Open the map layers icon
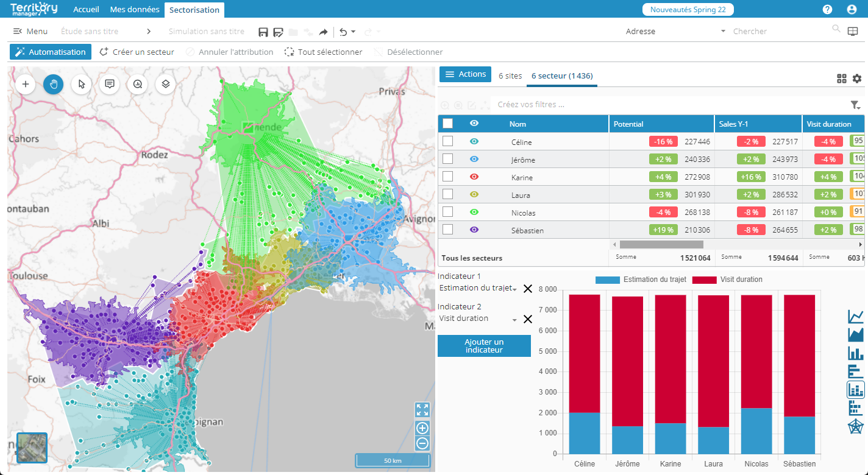Viewport: 868px width, 475px height. tap(165, 84)
